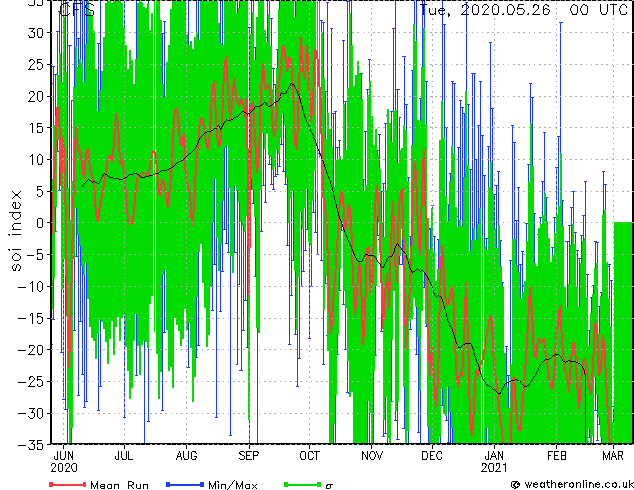Click y-axis tick label 10
Image resolution: width=634 pixels, height=490 pixels.
[36, 160]
